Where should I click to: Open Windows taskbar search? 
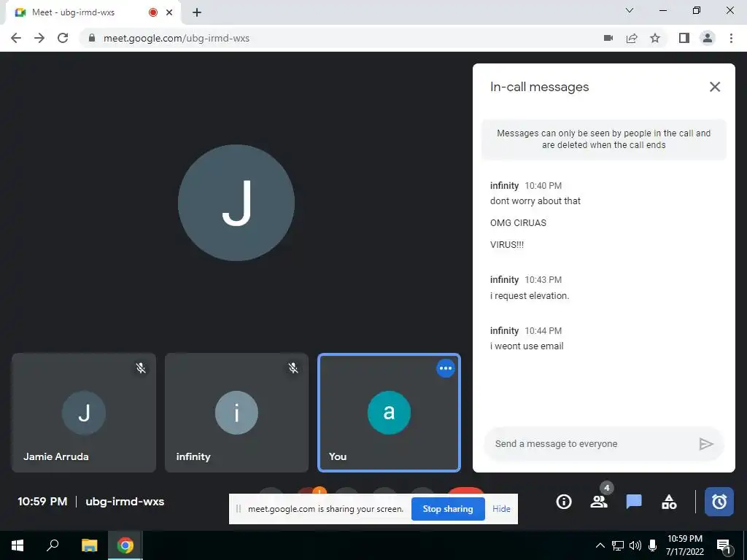tap(53, 545)
